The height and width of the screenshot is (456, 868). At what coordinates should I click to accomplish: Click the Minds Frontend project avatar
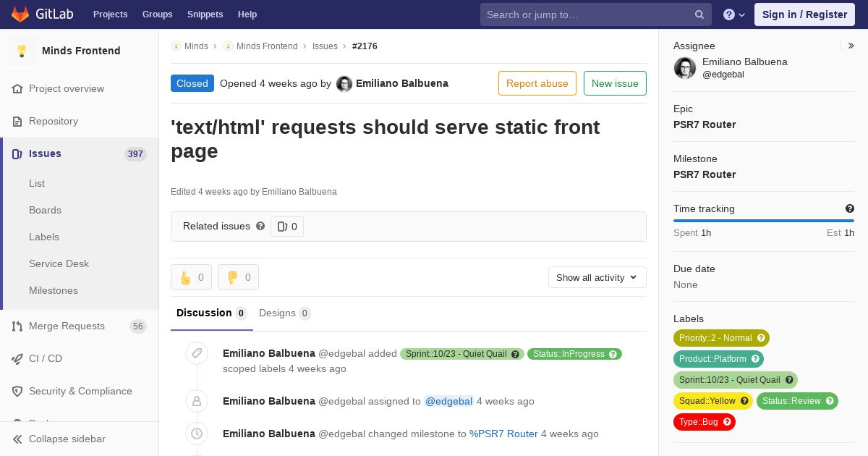point(22,51)
